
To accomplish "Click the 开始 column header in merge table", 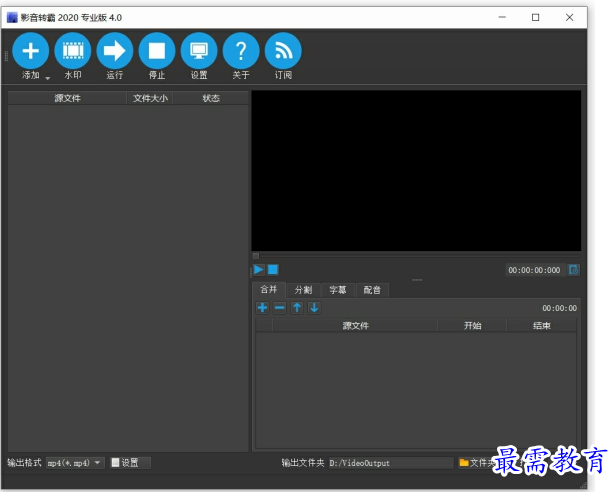I will (x=472, y=325).
